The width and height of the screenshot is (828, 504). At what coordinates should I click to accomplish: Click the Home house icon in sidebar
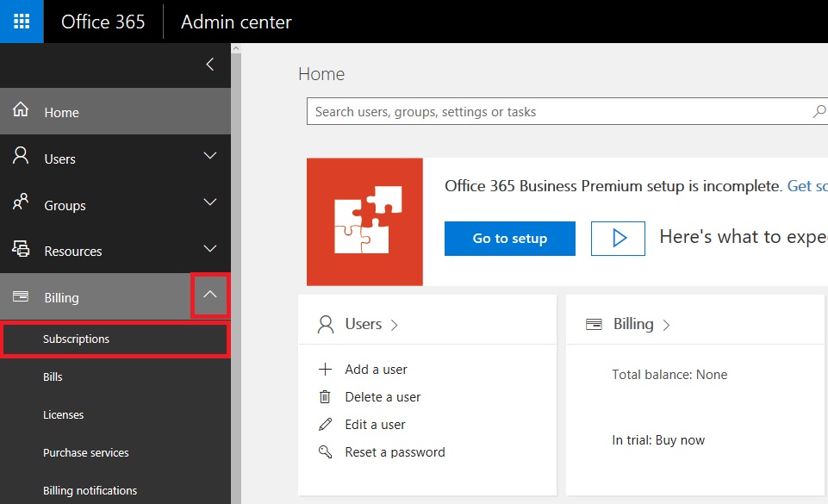coord(21,111)
